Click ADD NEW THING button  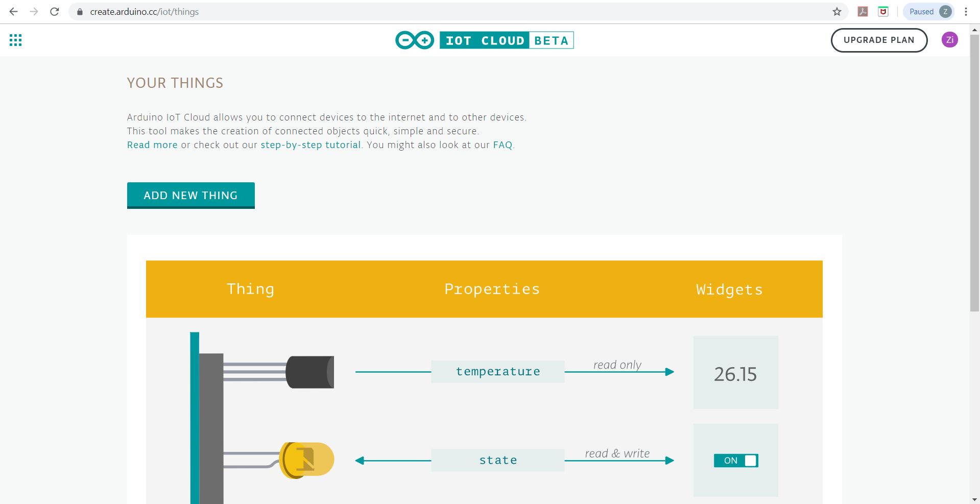[x=190, y=195]
